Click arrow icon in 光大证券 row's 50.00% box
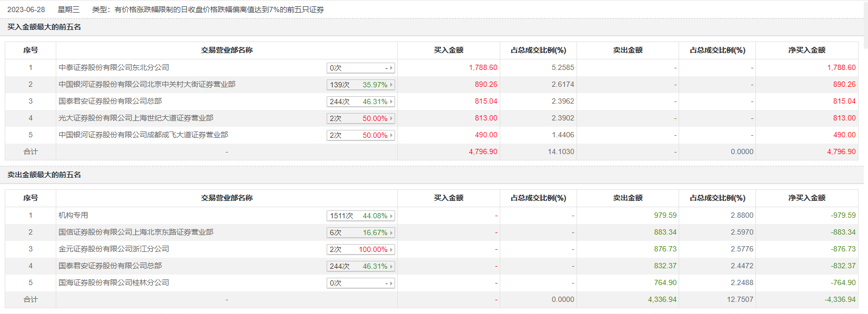This screenshot has width=868, height=314. 391,118
